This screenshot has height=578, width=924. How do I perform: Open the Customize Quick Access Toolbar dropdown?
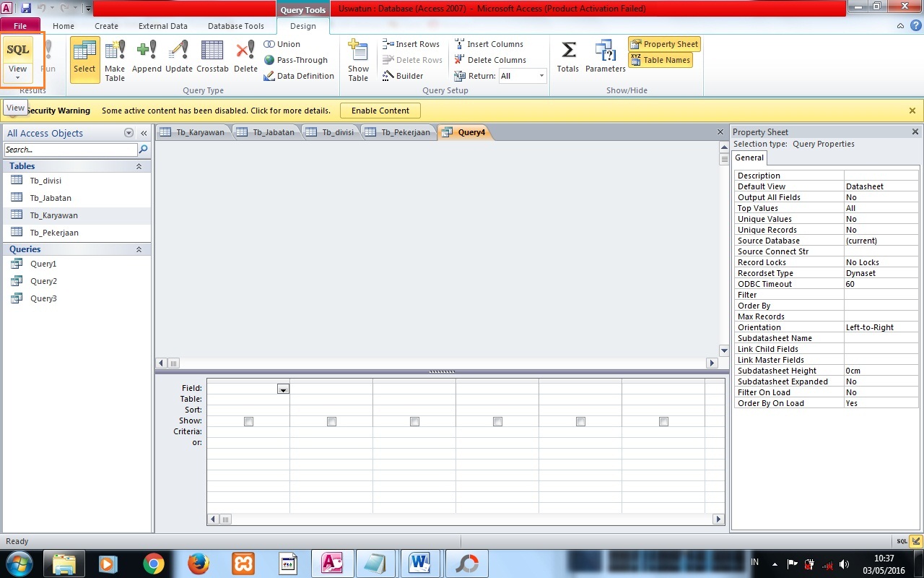[88, 9]
